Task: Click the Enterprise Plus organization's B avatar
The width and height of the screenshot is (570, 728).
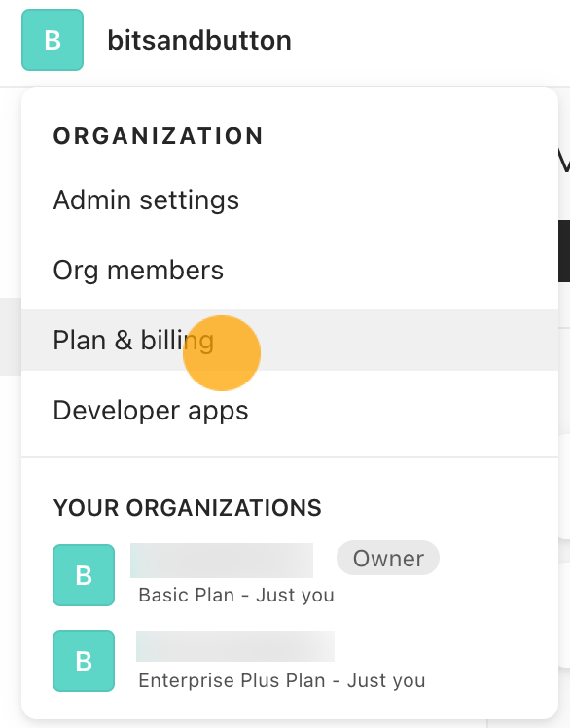Action: [x=84, y=661]
